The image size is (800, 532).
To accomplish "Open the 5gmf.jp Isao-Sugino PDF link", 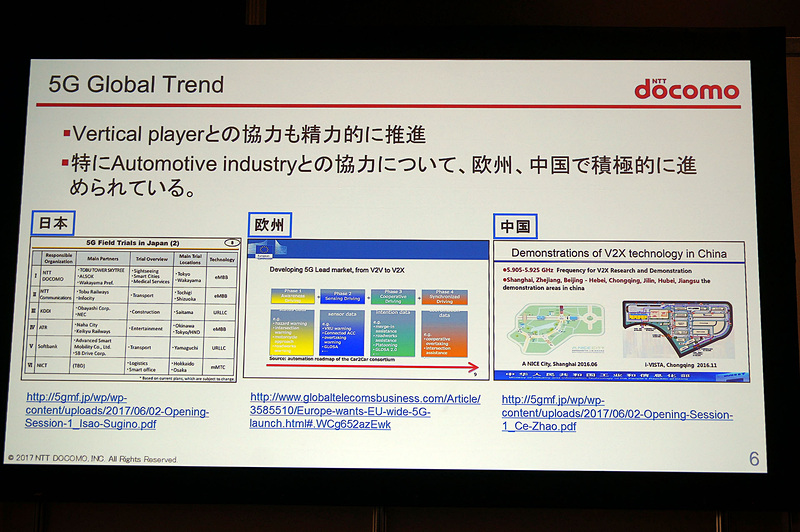I will point(117,411).
